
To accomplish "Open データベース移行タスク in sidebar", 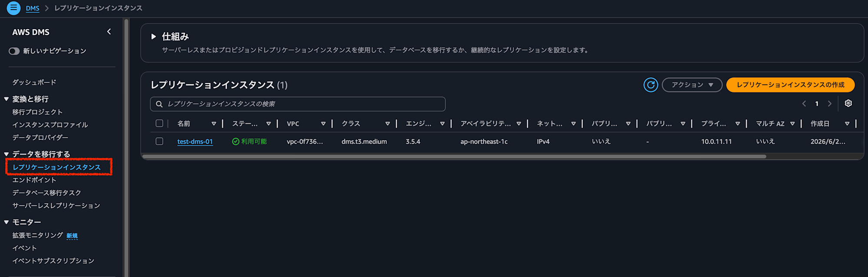I will (46, 192).
